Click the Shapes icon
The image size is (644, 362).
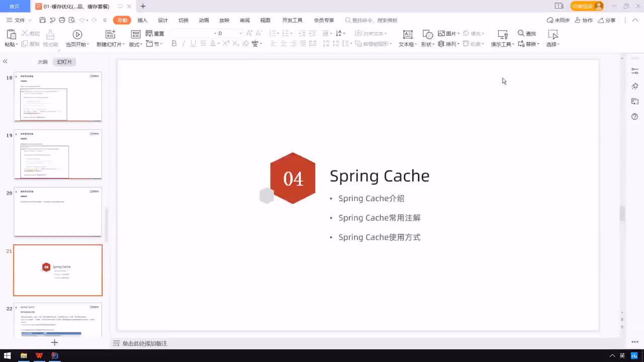point(428,34)
